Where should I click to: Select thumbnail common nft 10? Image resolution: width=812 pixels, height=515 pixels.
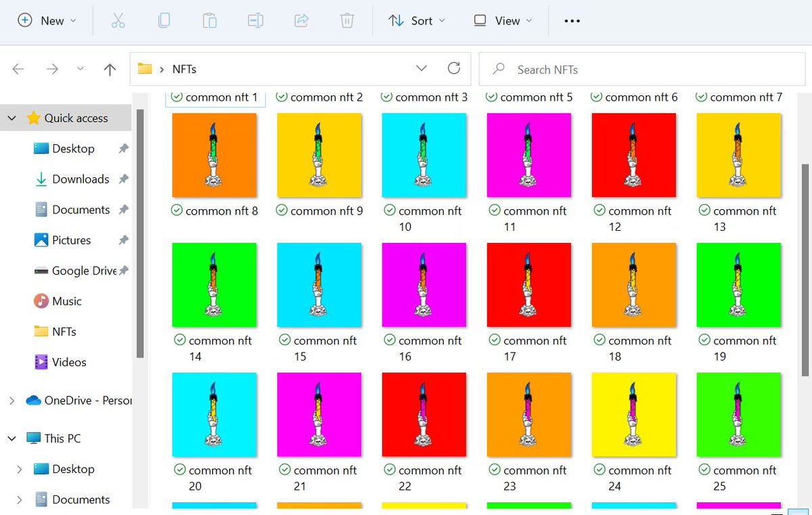(x=424, y=155)
